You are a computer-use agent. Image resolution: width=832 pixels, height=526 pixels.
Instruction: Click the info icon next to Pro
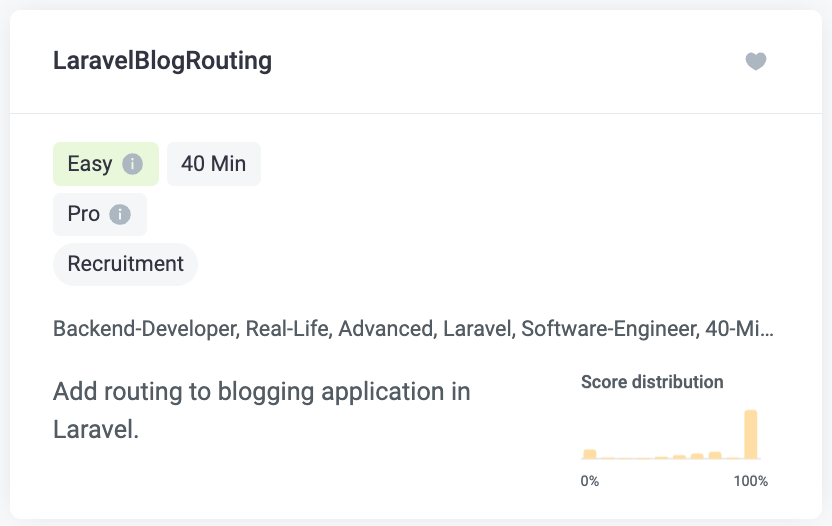pyautogui.click(x=120, y=214)
